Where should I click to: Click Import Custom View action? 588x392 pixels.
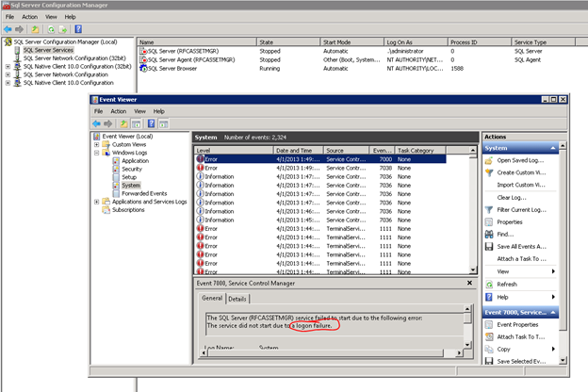pos(521,185)
